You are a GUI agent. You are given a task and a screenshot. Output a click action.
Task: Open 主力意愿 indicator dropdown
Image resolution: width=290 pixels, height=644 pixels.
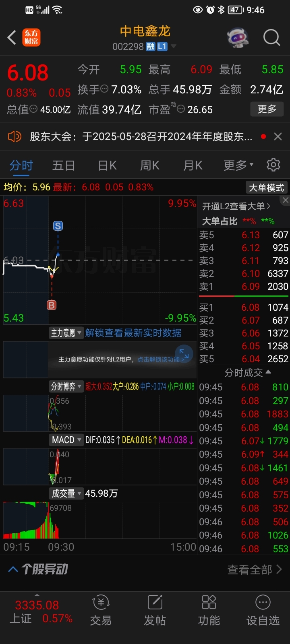click(x=66, y=333)
